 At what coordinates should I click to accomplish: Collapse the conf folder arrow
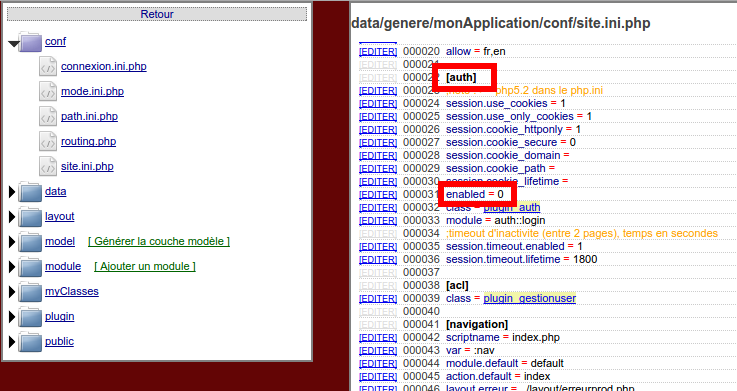click(14, 44)
